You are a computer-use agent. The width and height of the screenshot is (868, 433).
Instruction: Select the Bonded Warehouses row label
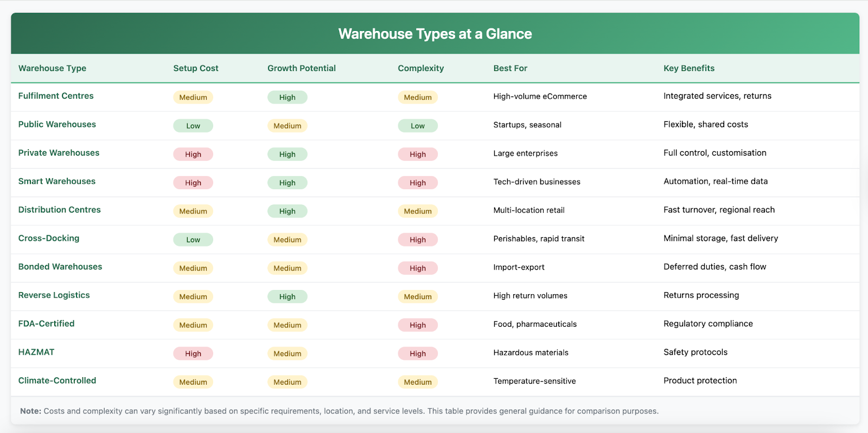pyautogui.click(x=60, y=267)
